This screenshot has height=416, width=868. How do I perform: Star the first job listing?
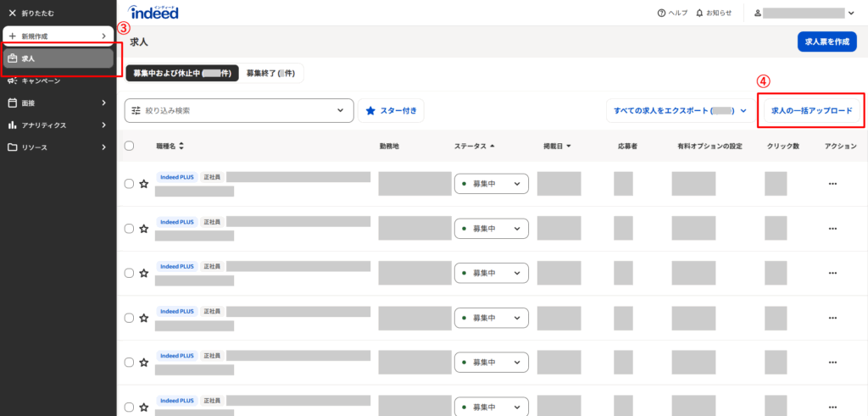point(144,184)
